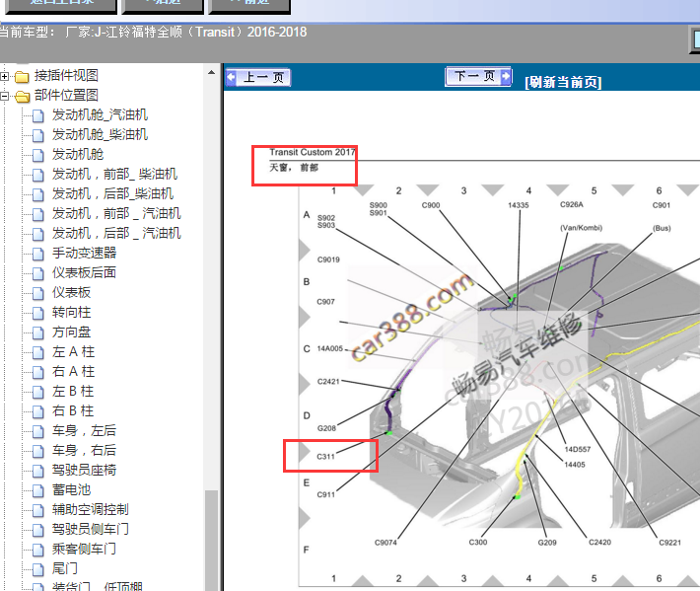
Task: Open 发动机舱_汽油机 page
Action: coord(100,114)
